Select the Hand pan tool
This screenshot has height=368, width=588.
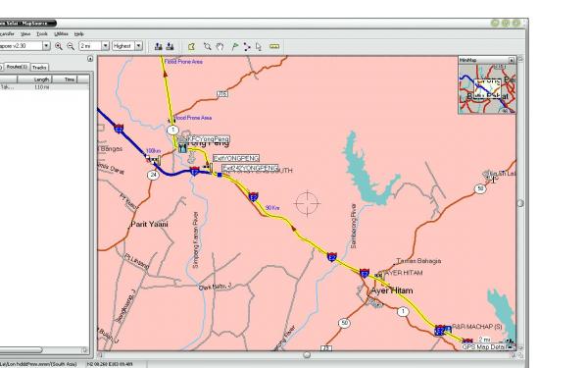[220, 46]
